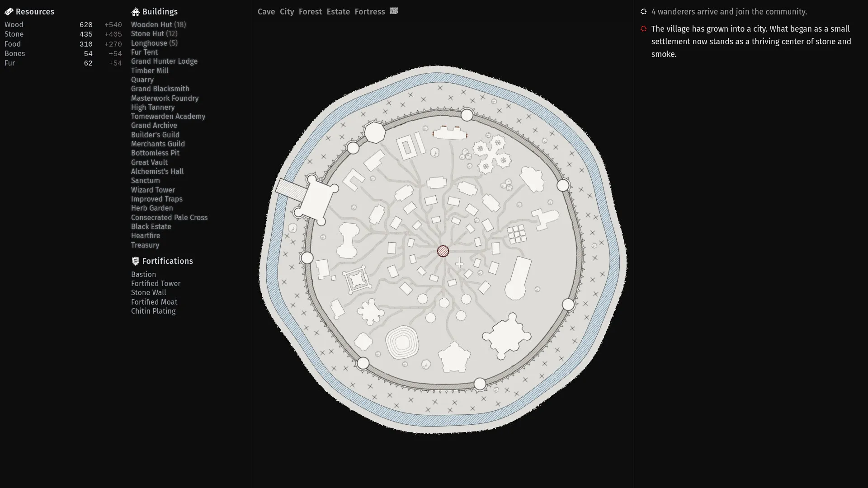
Task: Pick Grand Blacksmith
Action: (160, 89)
